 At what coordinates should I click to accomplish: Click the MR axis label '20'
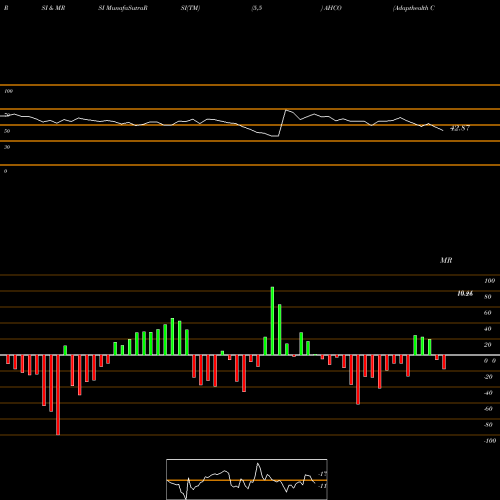[x=488, y=345]
